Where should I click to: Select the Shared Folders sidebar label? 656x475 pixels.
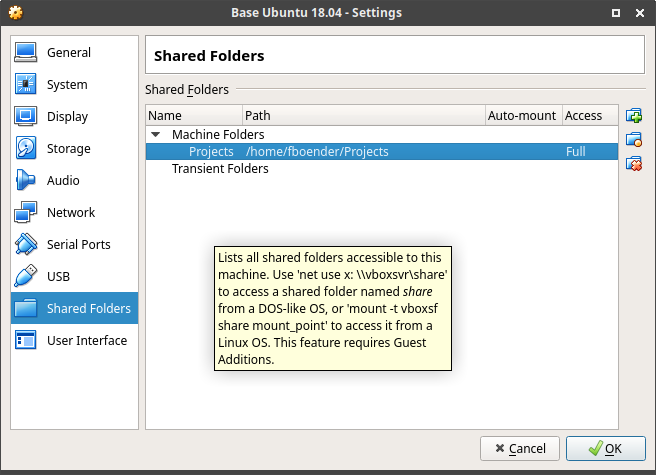tap(89, 308)
